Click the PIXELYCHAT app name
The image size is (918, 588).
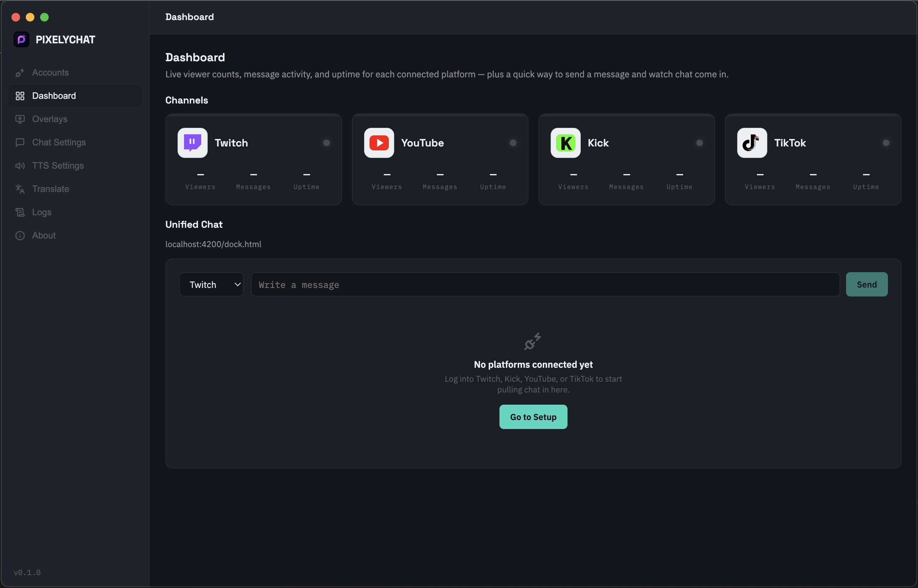(65, 40)
